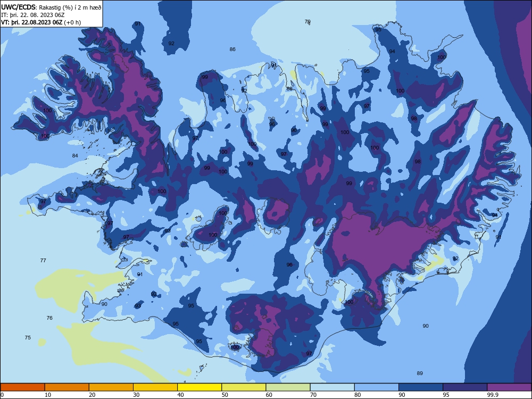Select the medium blue 90–95 legend swatch
Screen dimensions: 532x399
[x=421, y=387]
